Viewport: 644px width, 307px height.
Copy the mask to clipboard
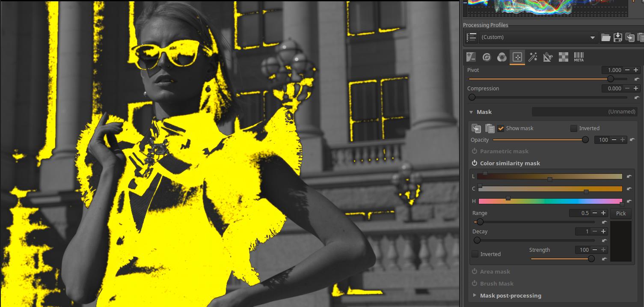click(x=476, y=128)
